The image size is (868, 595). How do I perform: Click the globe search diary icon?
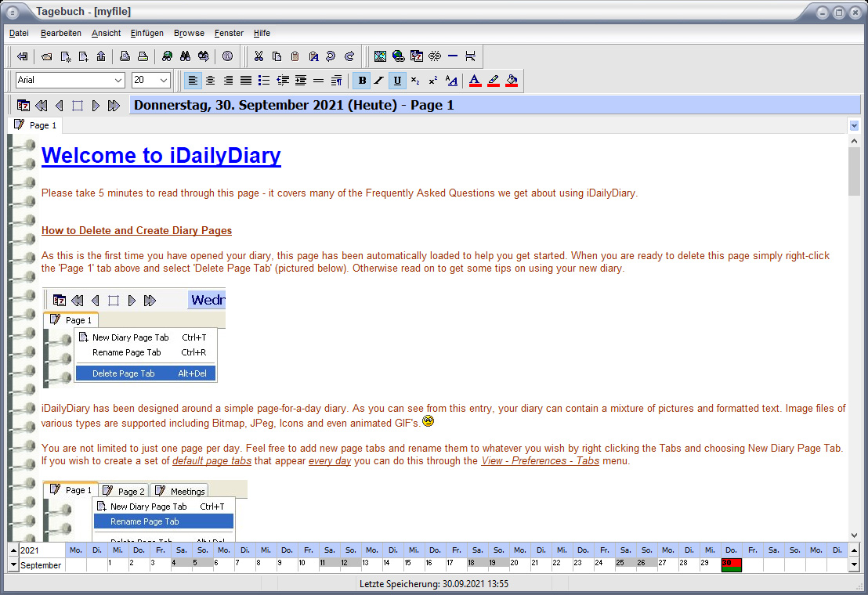click(x=167, y=56)
